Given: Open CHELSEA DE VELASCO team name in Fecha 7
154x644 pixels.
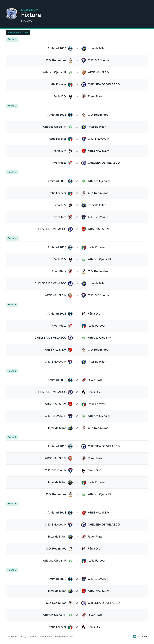Looking at the screenshot, I should click(x=104, y=446).
